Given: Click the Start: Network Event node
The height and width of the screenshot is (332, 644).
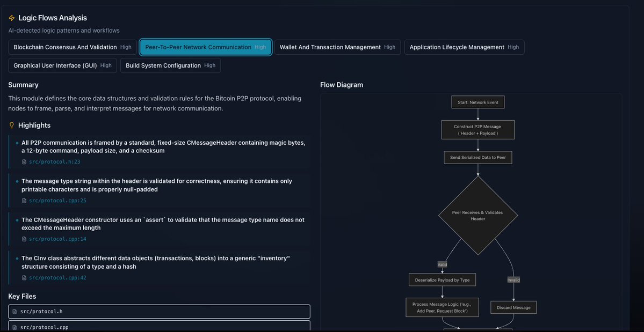Looking at the screenshot, I should [x=477, y=101].
